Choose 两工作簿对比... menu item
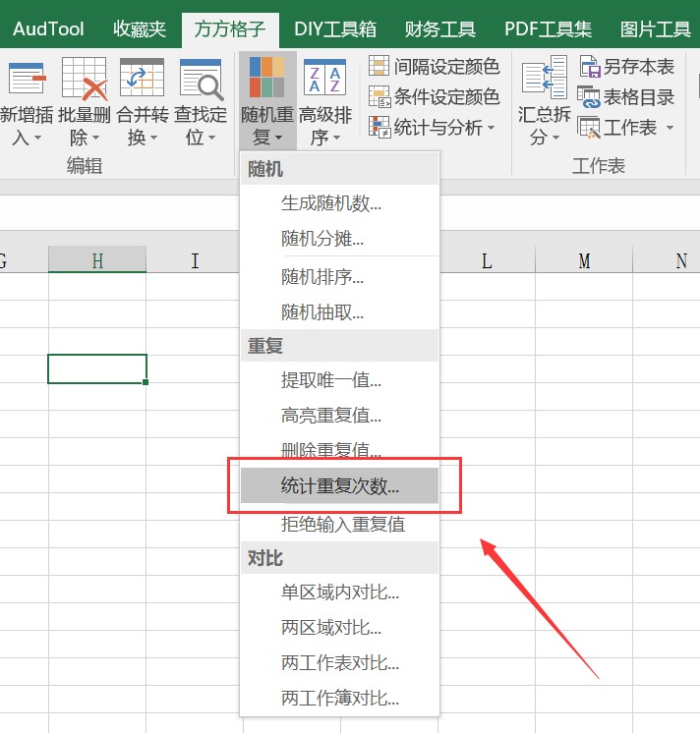The width and height of the screenshot is (700, 733). click(x=340, y=698)
